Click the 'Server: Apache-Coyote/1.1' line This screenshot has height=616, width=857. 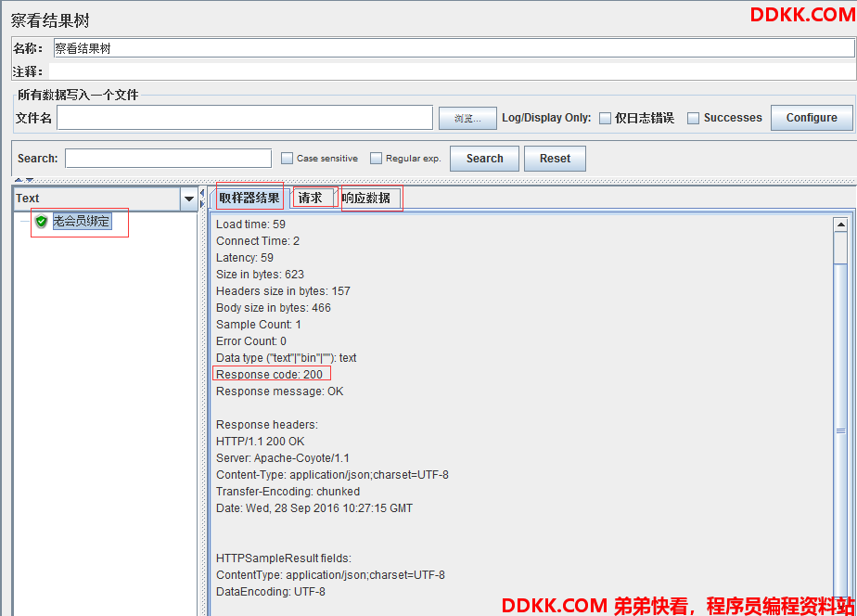282,458
